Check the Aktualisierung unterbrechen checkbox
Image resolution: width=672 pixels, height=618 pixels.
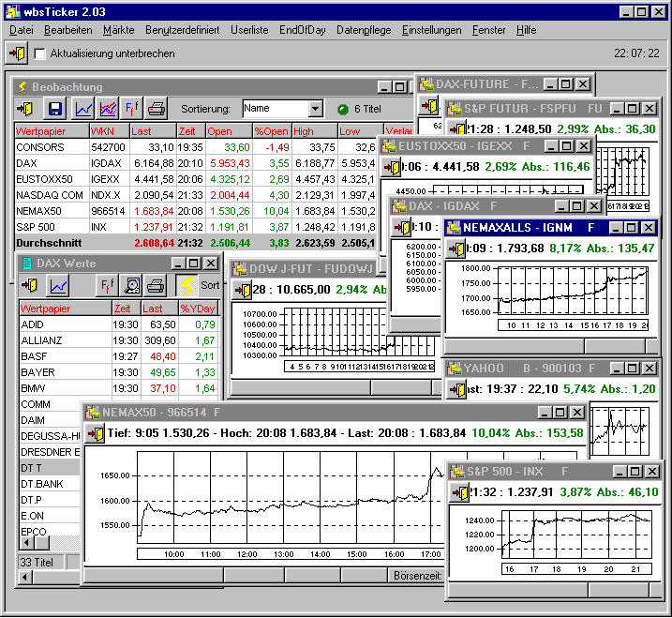pos(39,54)
